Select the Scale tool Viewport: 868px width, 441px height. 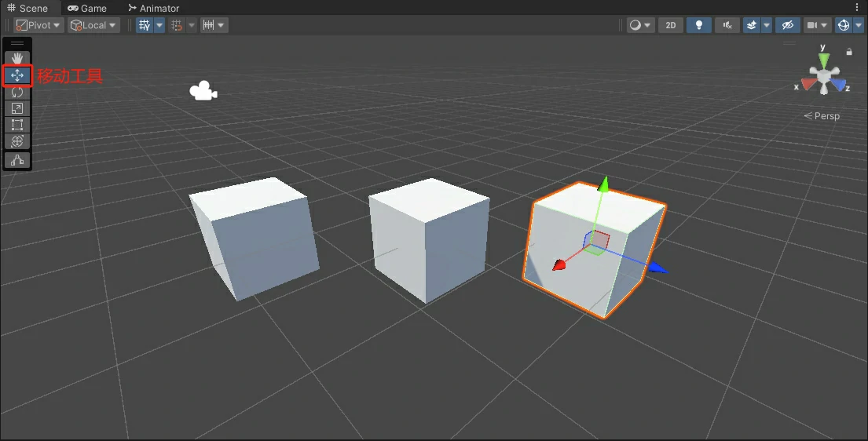point(17,108)
